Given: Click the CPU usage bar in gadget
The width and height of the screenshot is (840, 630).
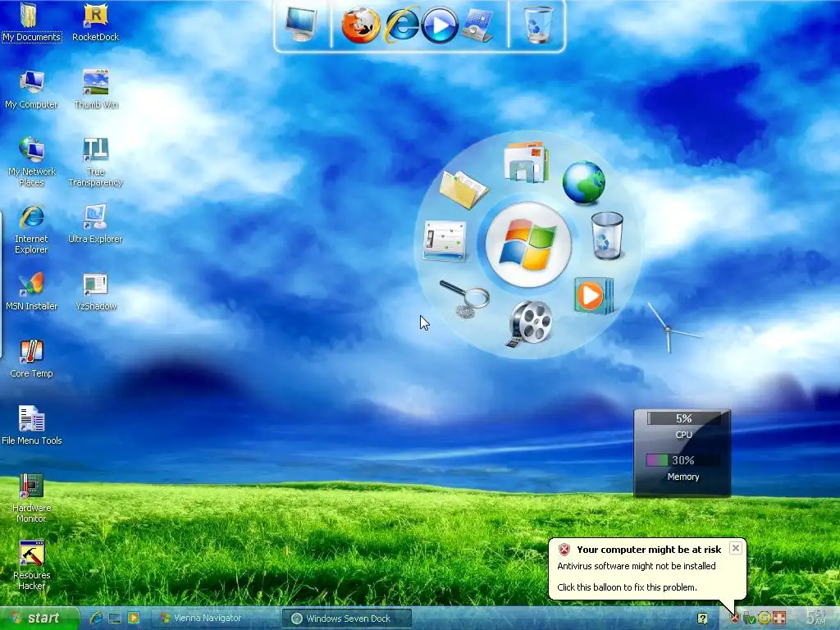Looking at the screenshot, I should [684, 418].
